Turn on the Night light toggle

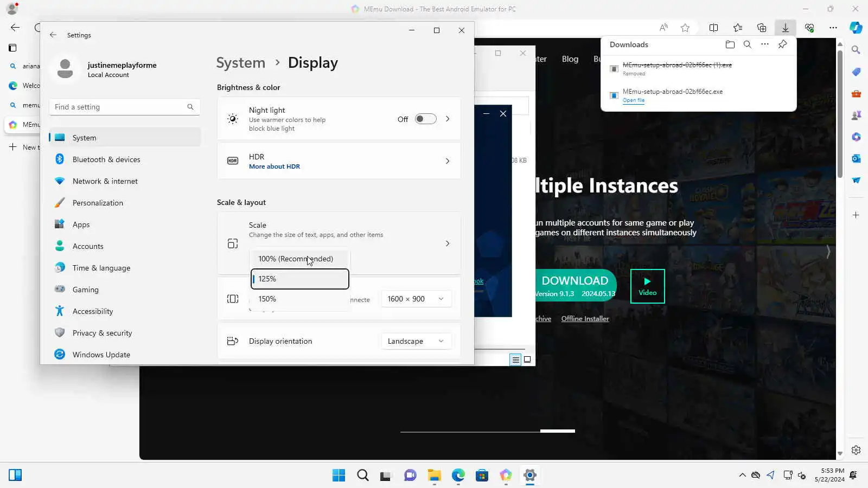pyautogui.click(x=425, y=119)
